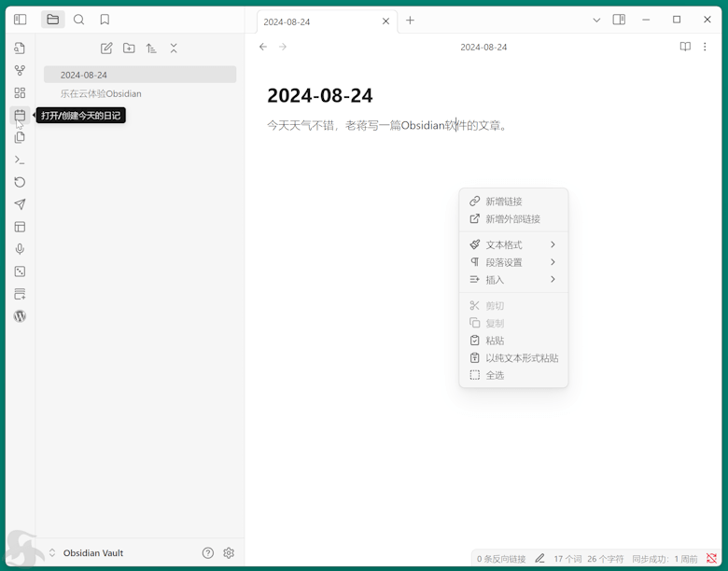Change sort order icon in file explorer

point(151,49)
